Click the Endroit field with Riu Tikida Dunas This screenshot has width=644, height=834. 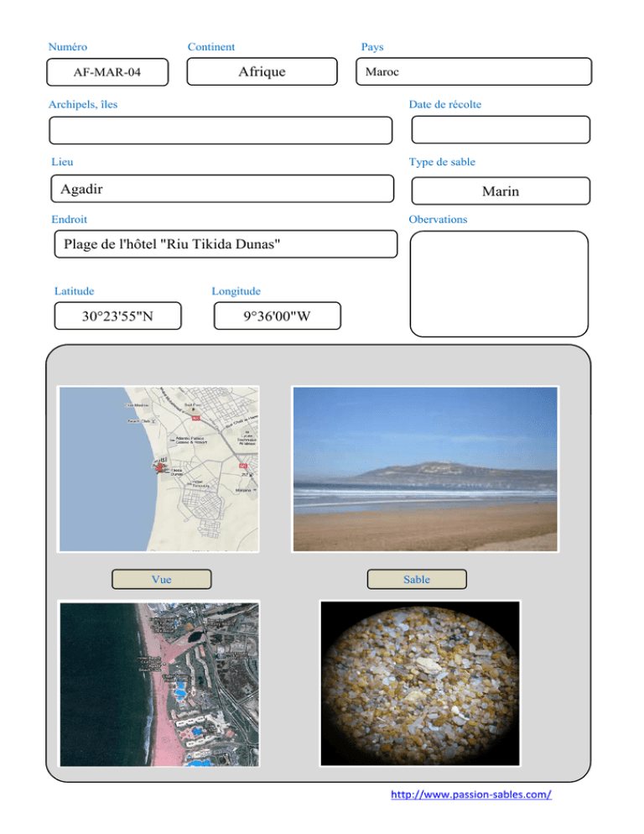[223, 244]
